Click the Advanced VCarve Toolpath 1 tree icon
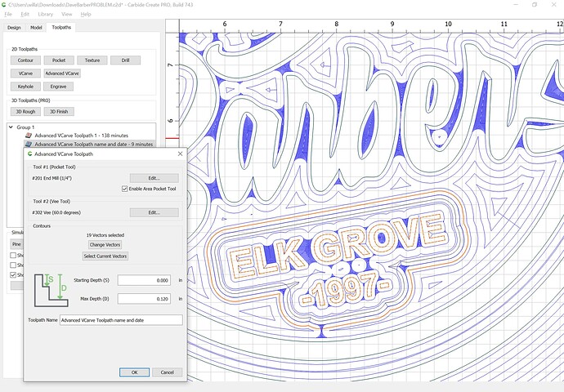The image size is (564, 392). click(28, 136)
